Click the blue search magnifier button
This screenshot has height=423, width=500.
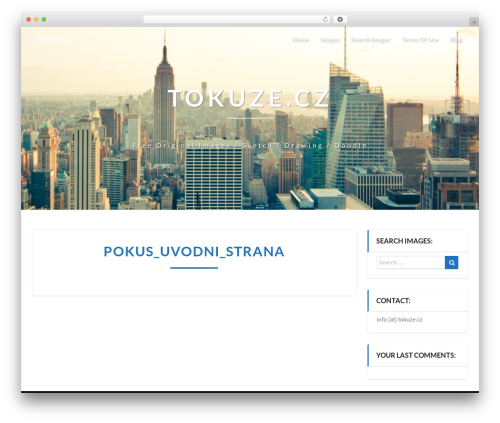tap(451, 263)
